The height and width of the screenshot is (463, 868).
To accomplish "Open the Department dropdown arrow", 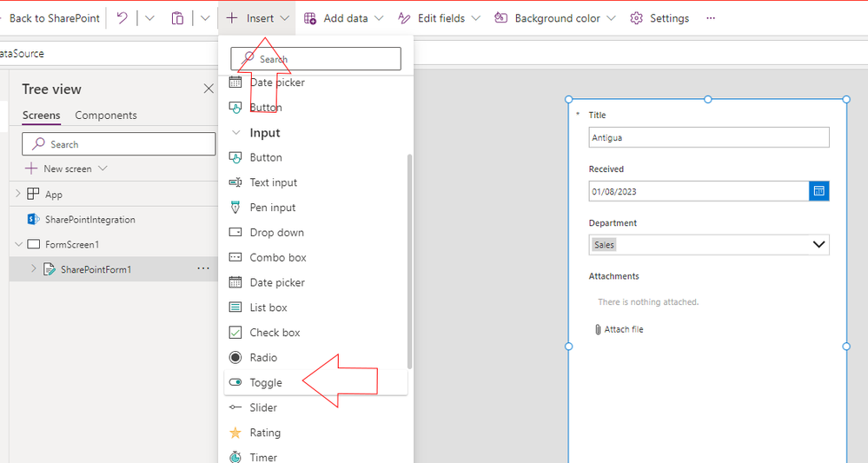I will (818, 244).
